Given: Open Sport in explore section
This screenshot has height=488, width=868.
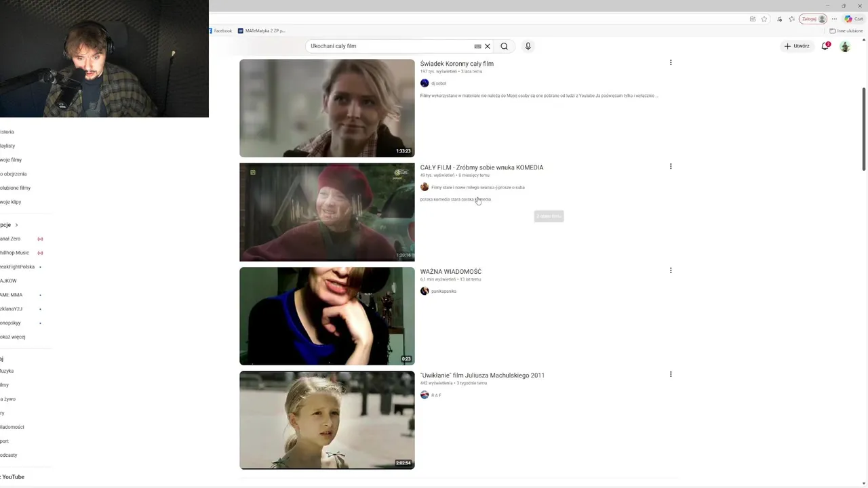Looking at the screenshot, I should (5, 441).
